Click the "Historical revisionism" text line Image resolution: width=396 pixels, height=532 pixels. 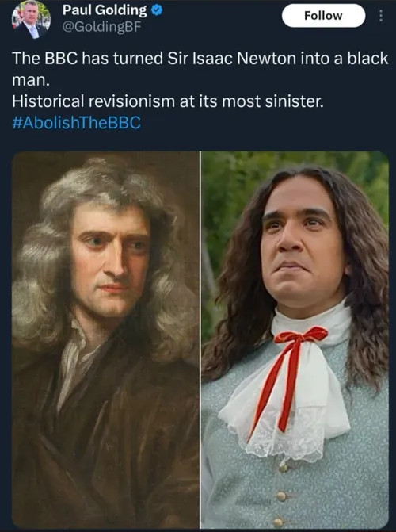(x=168, y=101)
